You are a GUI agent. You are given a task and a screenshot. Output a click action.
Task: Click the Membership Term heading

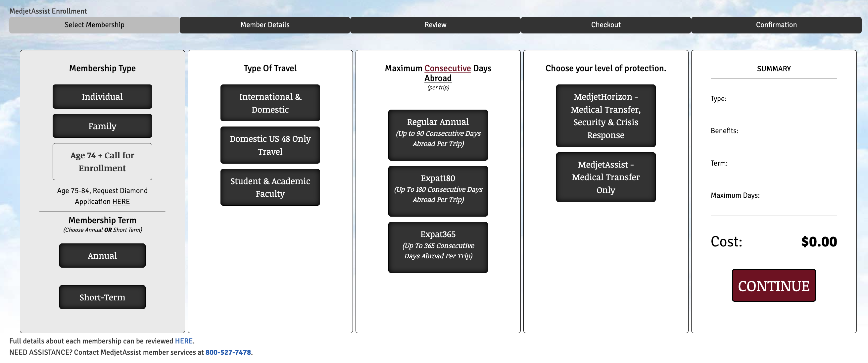102,221
